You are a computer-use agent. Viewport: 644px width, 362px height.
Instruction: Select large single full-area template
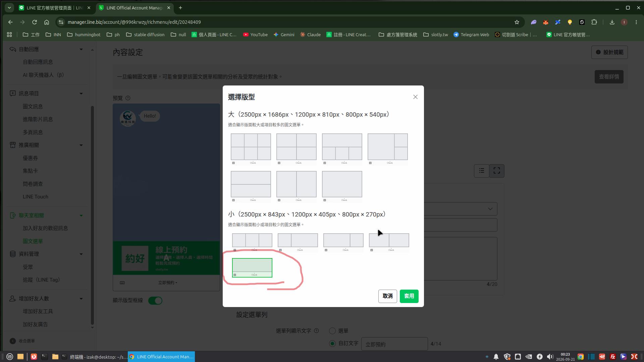click(342, 186)
